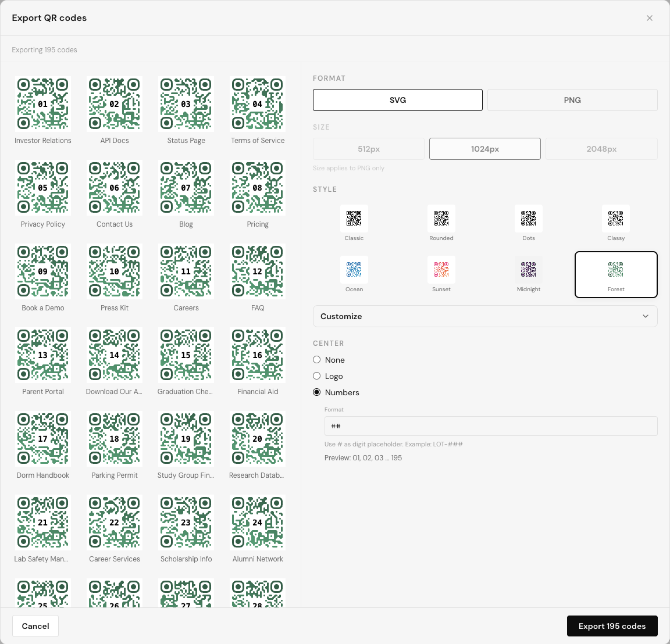This screenshot has width=670, height=644.
Task: Select the None center option
Action: 329,360
